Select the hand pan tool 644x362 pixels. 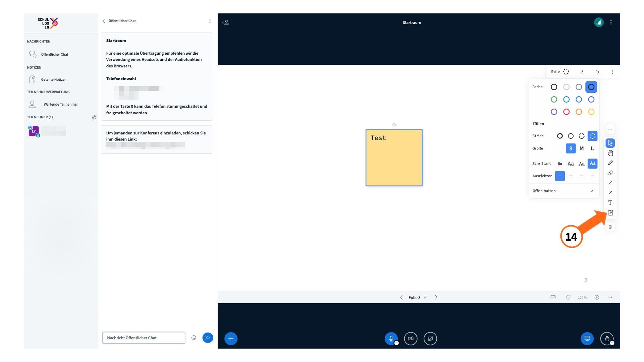(610, 153)
